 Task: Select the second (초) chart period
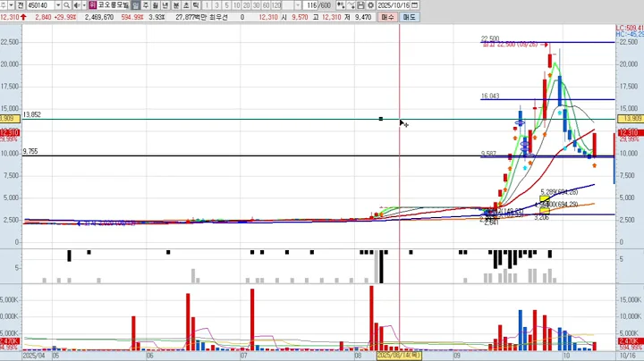(x=186, y=5)
